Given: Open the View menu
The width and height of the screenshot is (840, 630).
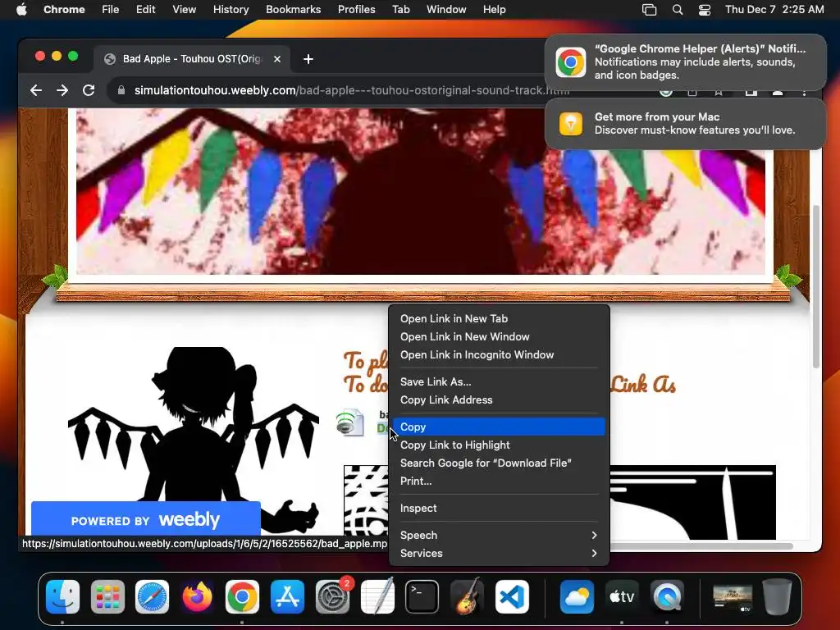Looking at the screenshot, I should [185, 9].
